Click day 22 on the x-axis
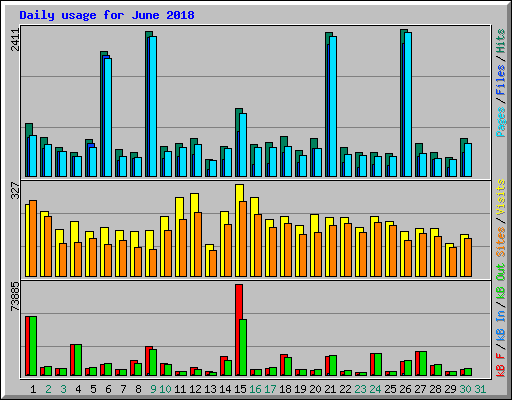The width and height of the screenshot is (512, 400). pyautogui.click(x=345, y=389)
